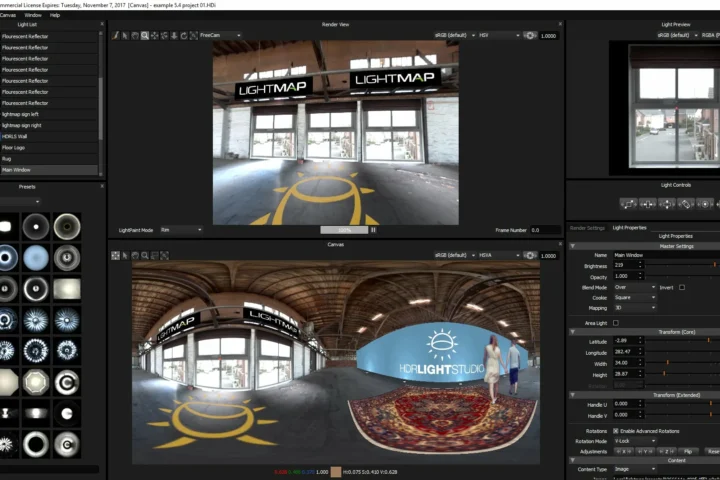Click the Y rotation adjustment button
720x480 pixels.
(x=645, y=452)
